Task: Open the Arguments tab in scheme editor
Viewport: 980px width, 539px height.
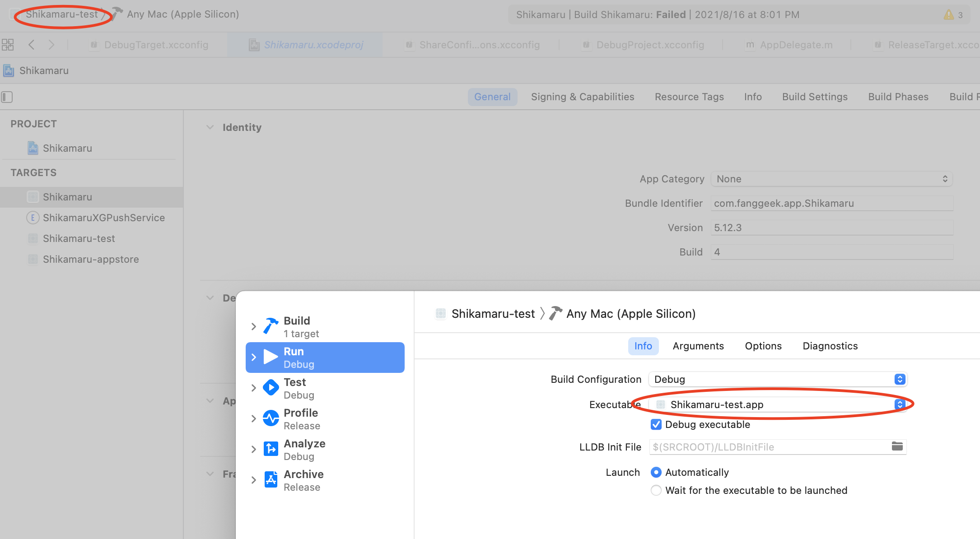Action: 698,346
